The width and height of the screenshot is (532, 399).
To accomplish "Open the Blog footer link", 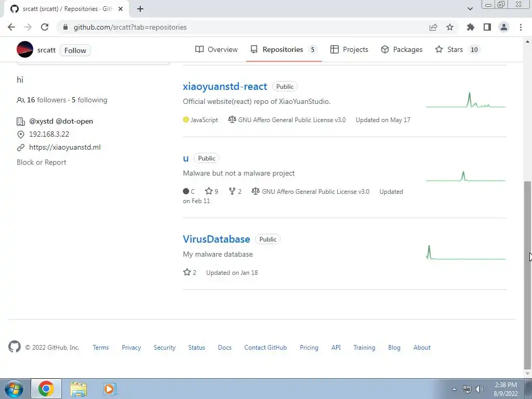I will (394, 348).
